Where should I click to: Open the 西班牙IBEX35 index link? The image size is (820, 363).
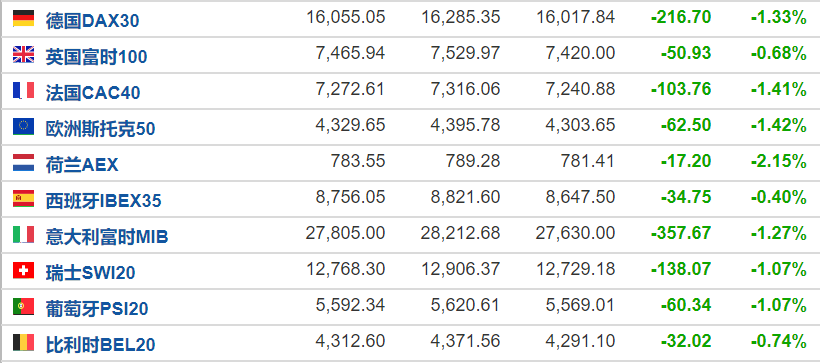click(x=104, y=201)
